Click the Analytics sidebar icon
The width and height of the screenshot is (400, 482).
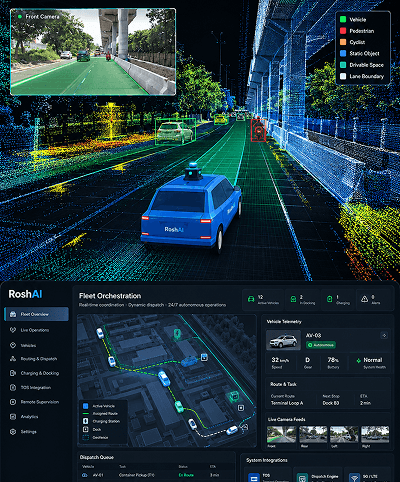[13, 417]
